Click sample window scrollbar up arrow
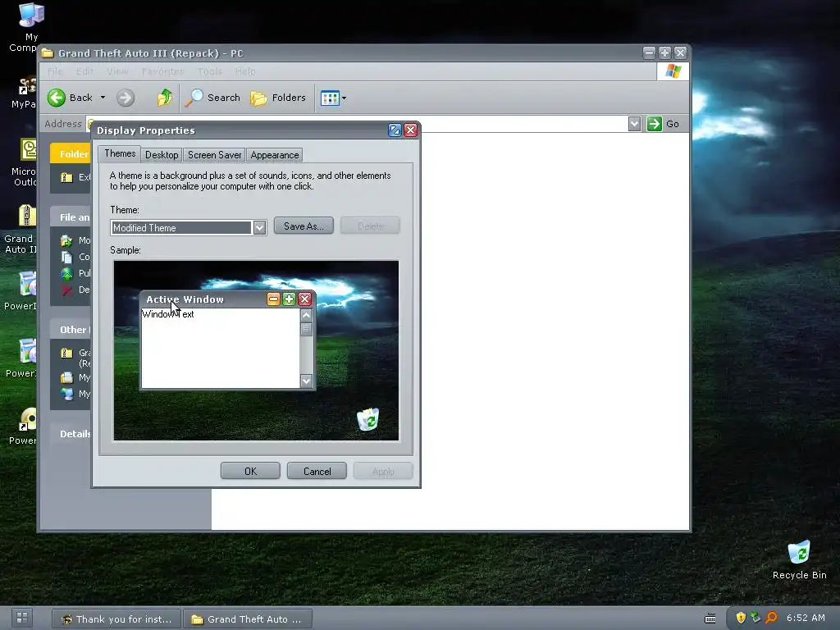This screenshot has width=840, height=630. coord(306,315)
